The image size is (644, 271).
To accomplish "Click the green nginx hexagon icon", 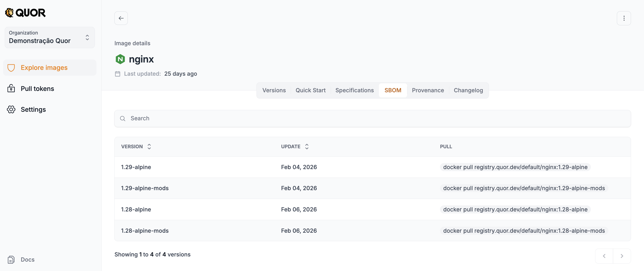I will [x=120, y=59].
